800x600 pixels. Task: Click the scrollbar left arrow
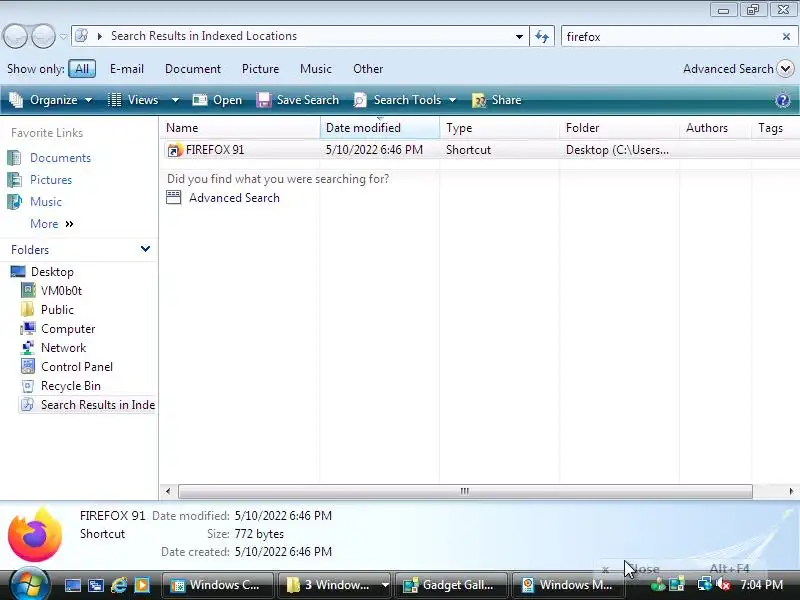[168, 491]
